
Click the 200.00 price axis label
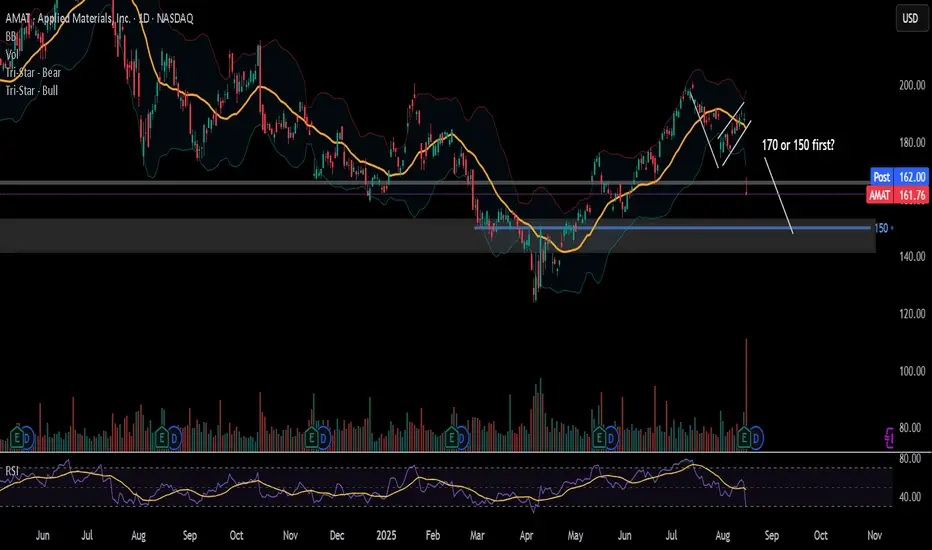(912, 86)
